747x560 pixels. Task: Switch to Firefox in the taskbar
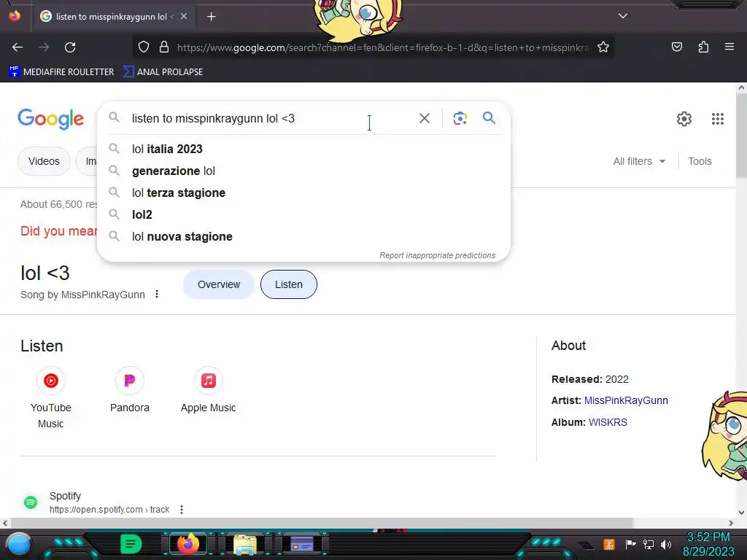(187, 544)
